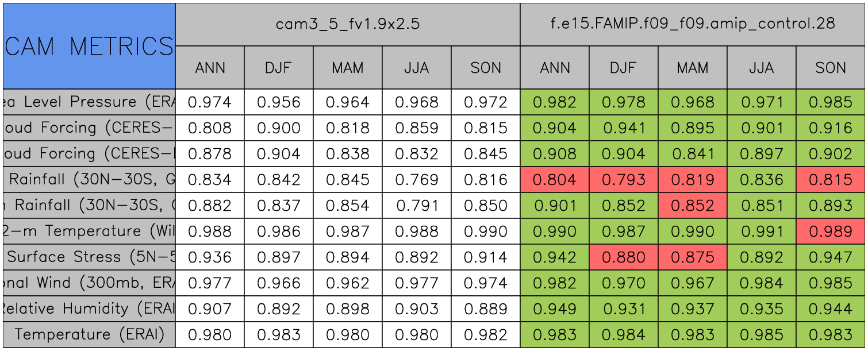The image size is (868, 351).
Task: Select the red cell with value 0.793
Action: pos(624,180)
